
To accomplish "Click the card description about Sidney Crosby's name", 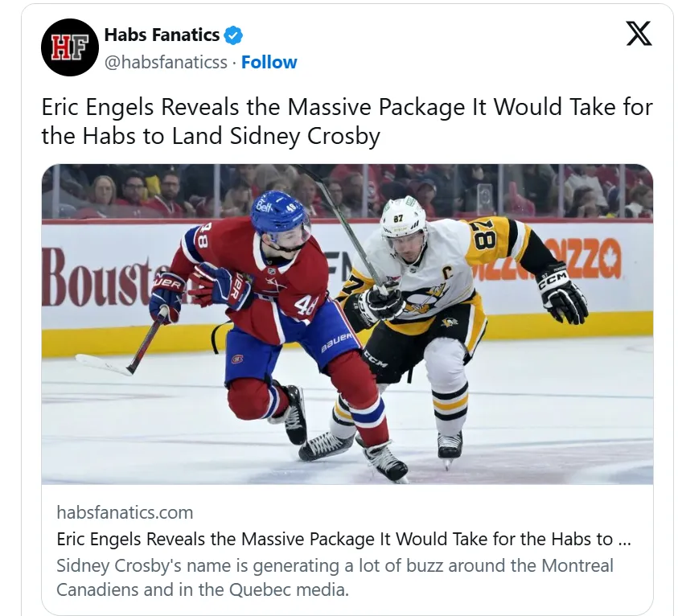I will 335,577.
